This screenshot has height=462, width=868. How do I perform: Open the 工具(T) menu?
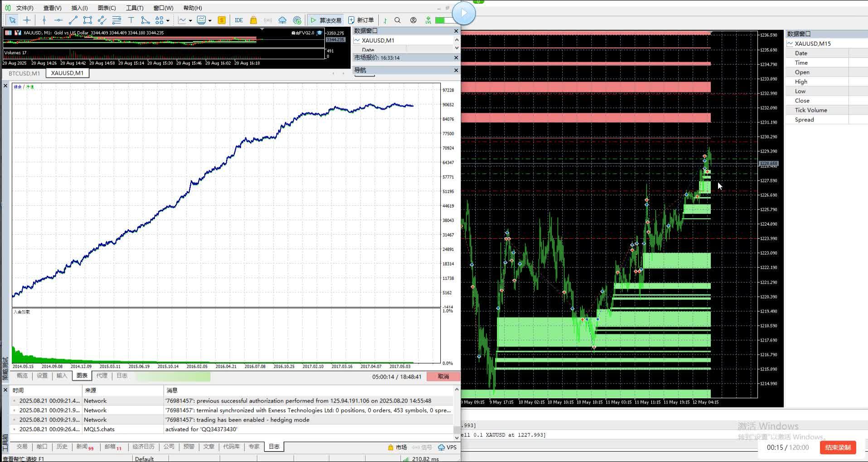[x=135, y=8]
